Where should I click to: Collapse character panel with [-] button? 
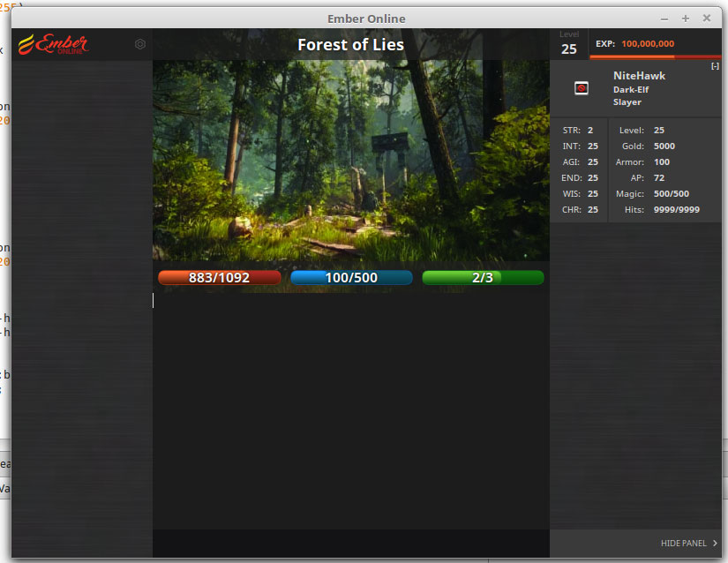click(715, 67)
